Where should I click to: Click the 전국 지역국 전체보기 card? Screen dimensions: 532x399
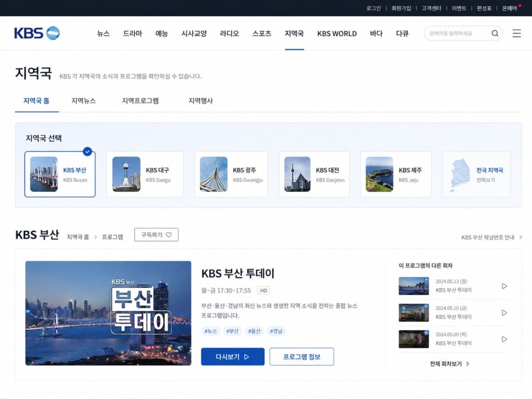point(476,175)
